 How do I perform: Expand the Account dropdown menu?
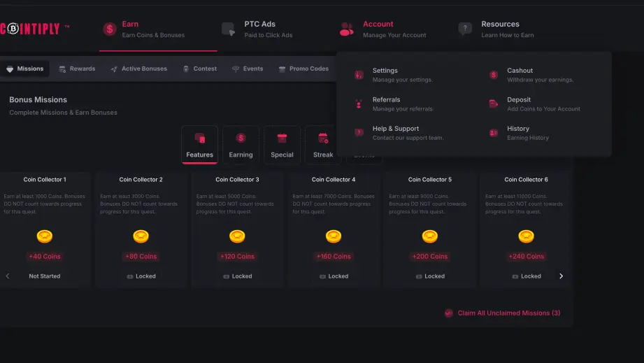[382, 29]
